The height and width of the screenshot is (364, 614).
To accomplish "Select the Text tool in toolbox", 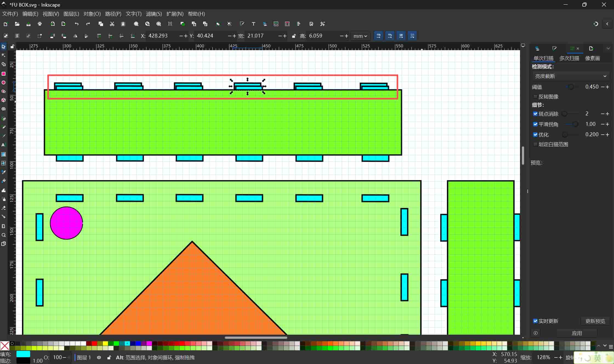I will 4,145.
